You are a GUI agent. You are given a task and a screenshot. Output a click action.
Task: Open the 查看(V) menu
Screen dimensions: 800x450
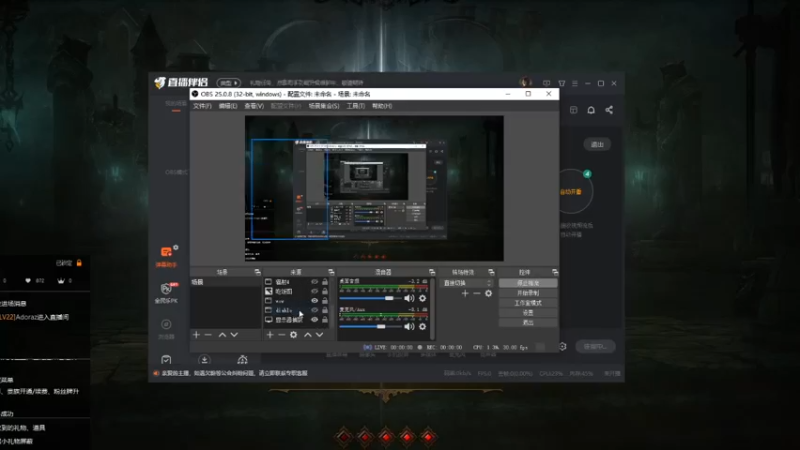pyautogui.click(x=254, y=106)
